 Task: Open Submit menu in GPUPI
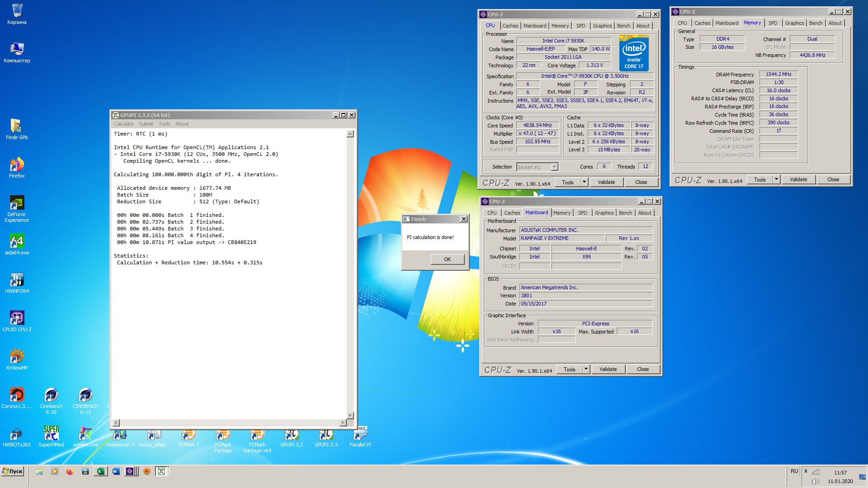click(x=146, y=124)
